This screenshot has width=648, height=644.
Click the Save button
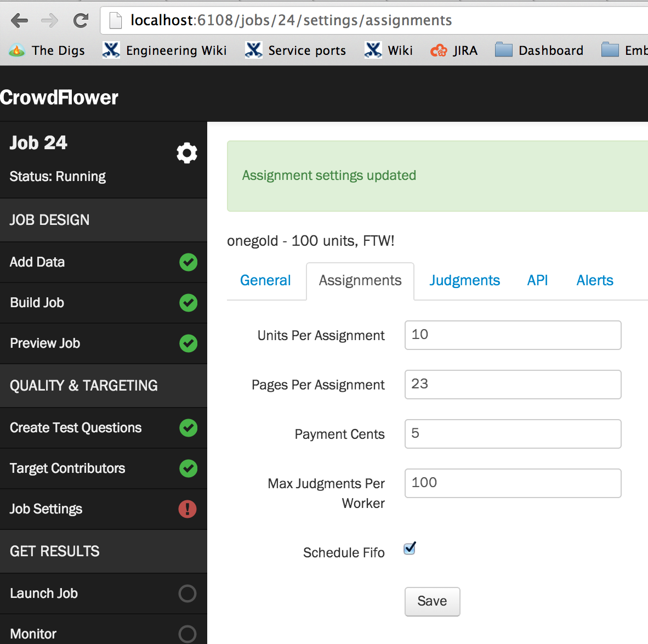pos(433,601)
